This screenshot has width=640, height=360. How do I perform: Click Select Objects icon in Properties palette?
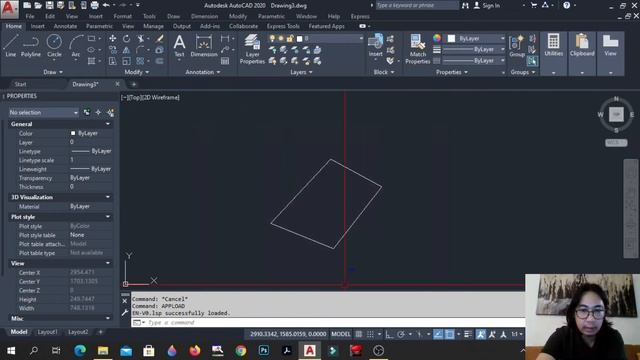[98, 112]
